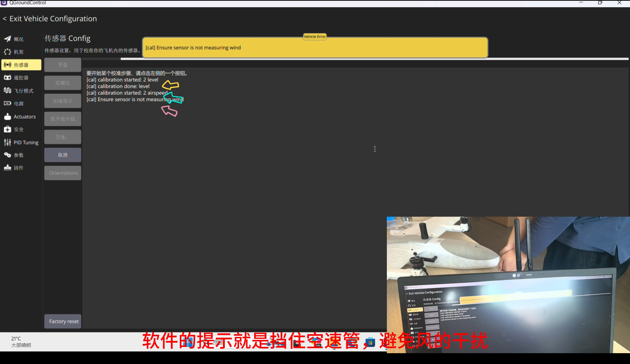Close the QGroundControl window
630x364 pixels.
pyautogui.click(x=619, y=2)
